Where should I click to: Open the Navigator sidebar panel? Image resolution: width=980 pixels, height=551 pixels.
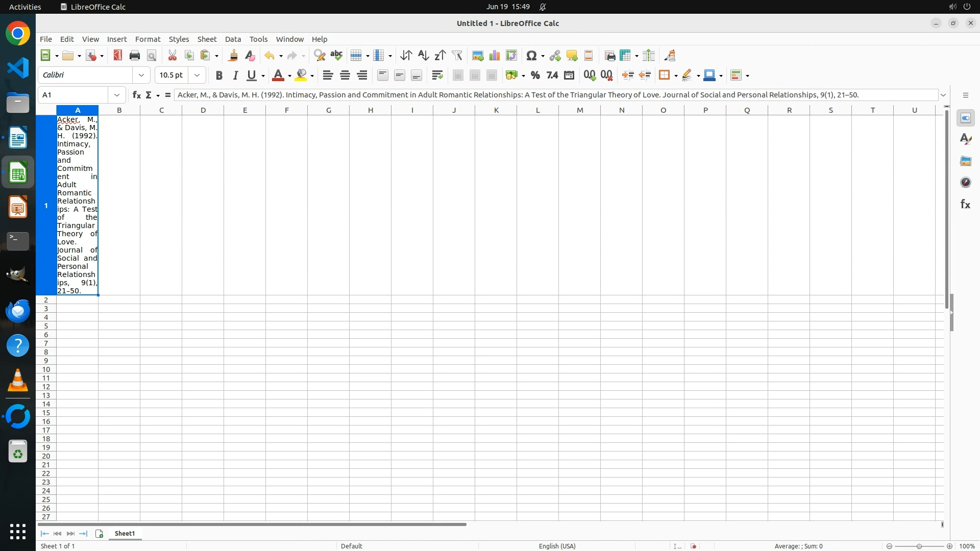(x=965, y=183)
